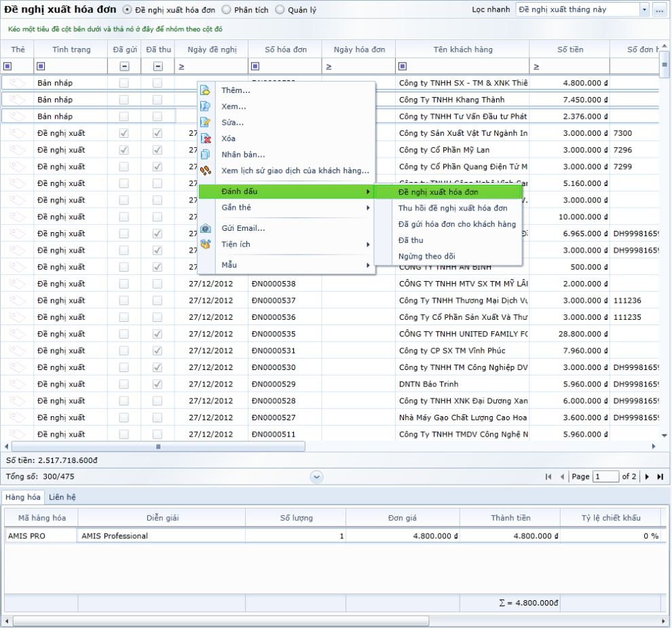Click the Nhân bản (duplicate) icon

coord(206,155)
